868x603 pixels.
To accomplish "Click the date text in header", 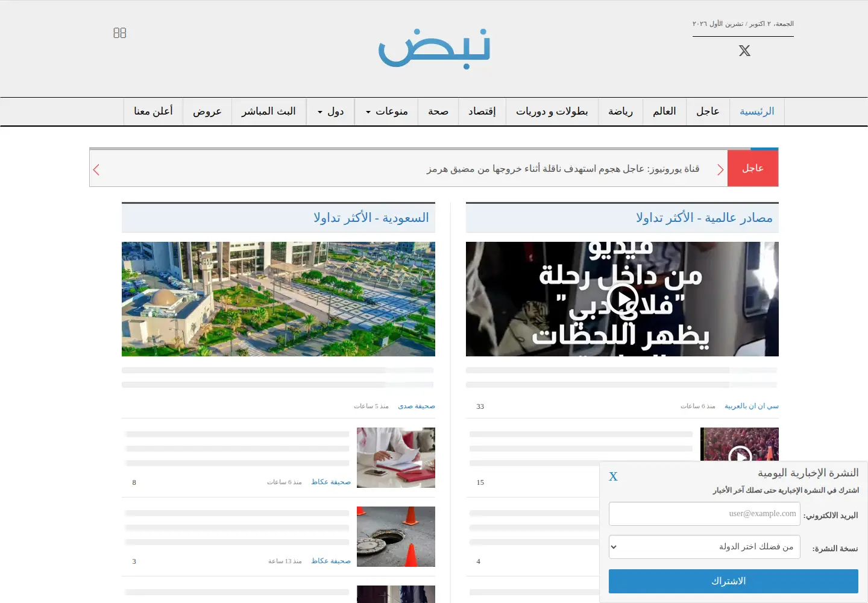I will [x=743, y=24].
